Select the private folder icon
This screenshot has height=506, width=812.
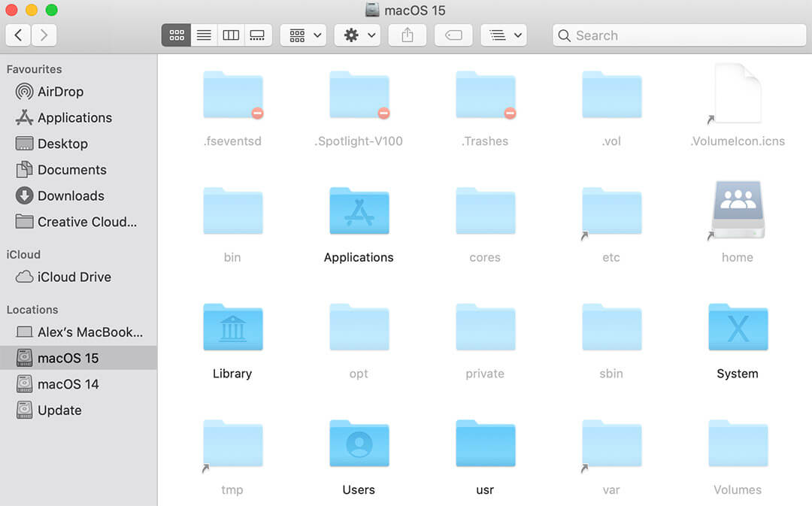click(x=486, y=327)
